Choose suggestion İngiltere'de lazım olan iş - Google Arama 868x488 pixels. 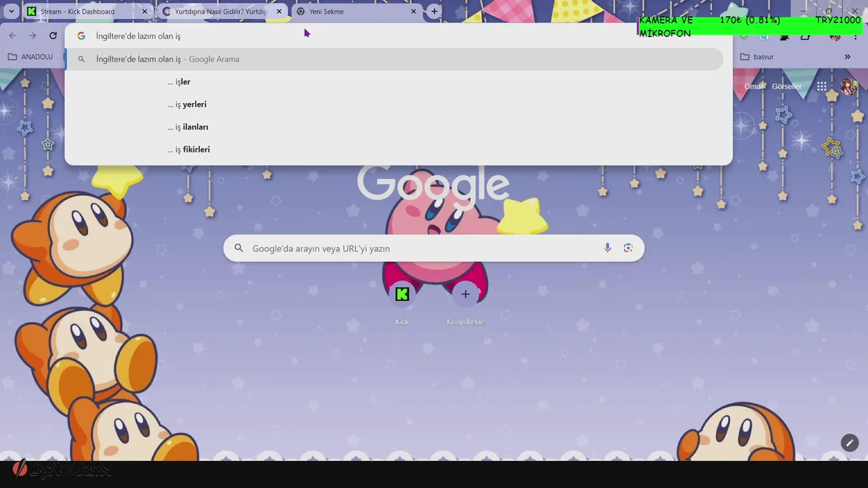395,59
